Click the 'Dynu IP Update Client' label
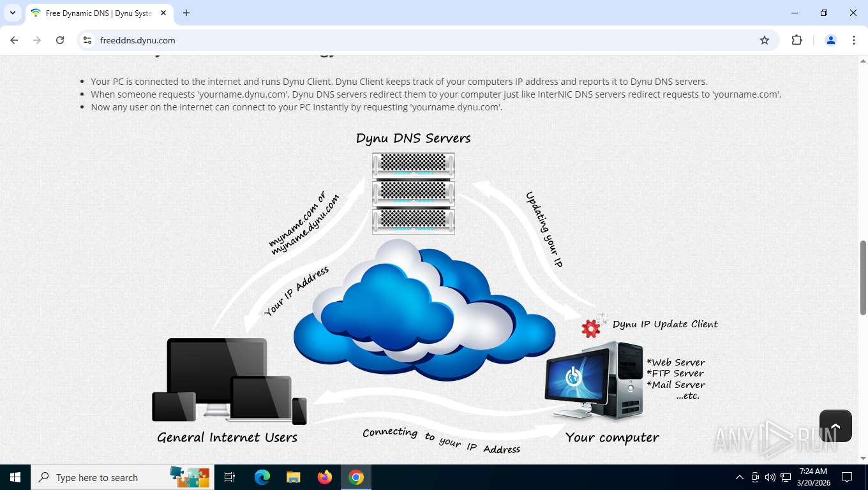Image resolution: width=868 pixels, height=490 pixels. coord(665,324)
